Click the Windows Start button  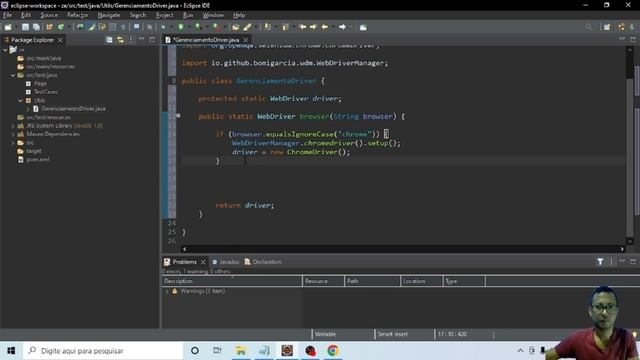tap(11, 351)
